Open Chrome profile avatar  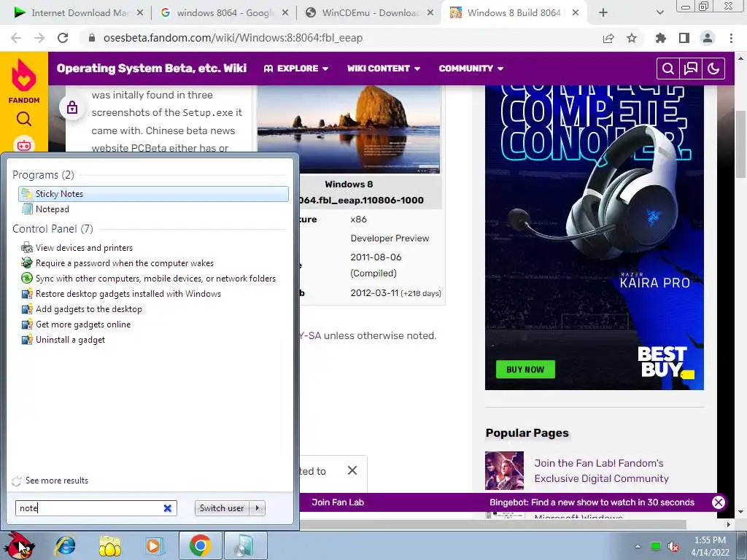pyautogui.click(x=708, y=38)
